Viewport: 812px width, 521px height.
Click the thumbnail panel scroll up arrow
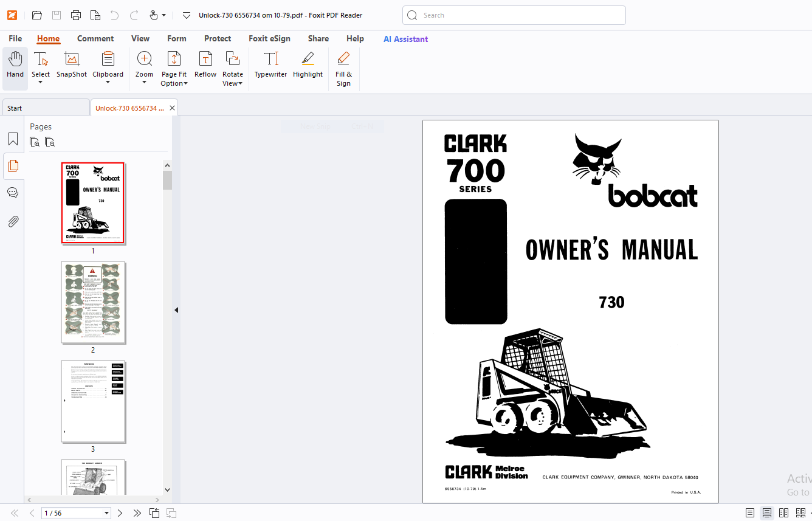click(x=167, y=165)
